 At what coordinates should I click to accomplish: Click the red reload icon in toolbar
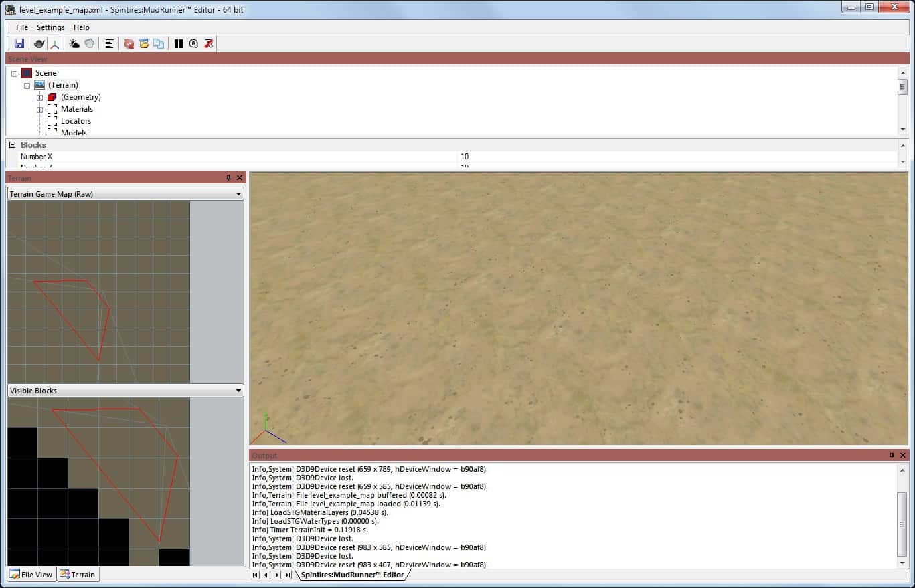coord(129,43)
